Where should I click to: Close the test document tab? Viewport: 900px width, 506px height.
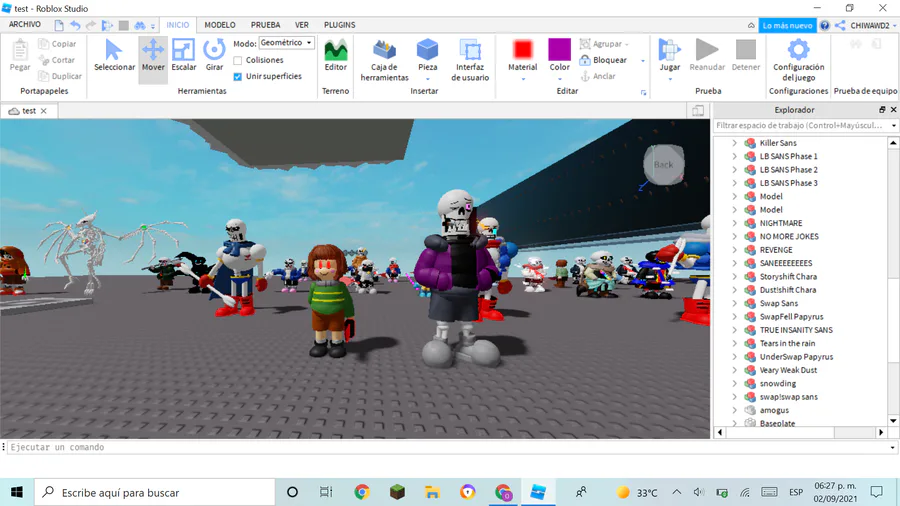click(x=44, y=111)
